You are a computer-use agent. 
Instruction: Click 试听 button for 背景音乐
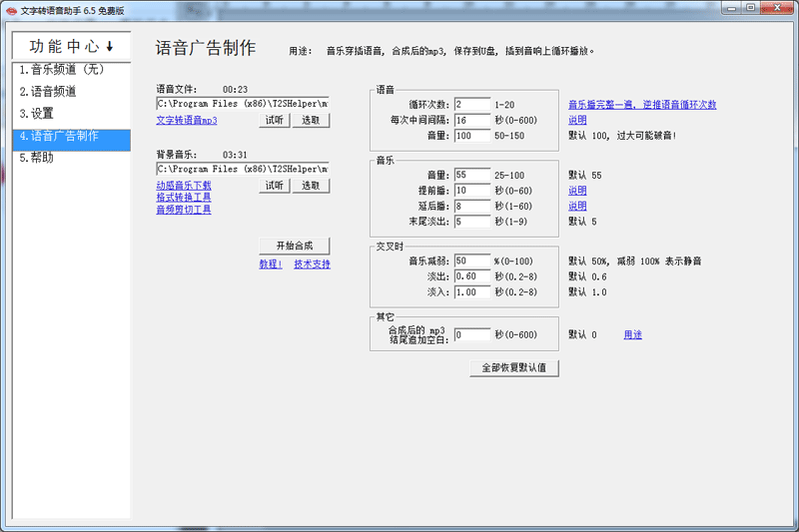tap(274, 186)
